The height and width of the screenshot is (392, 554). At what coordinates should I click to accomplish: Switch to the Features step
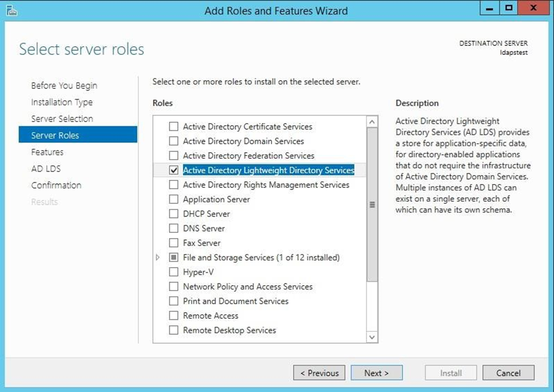pos(47,152)
